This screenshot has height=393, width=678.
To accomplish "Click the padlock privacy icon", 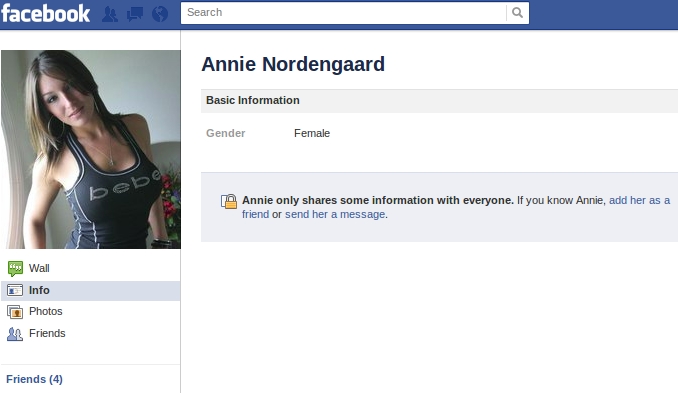I will 229,201.
